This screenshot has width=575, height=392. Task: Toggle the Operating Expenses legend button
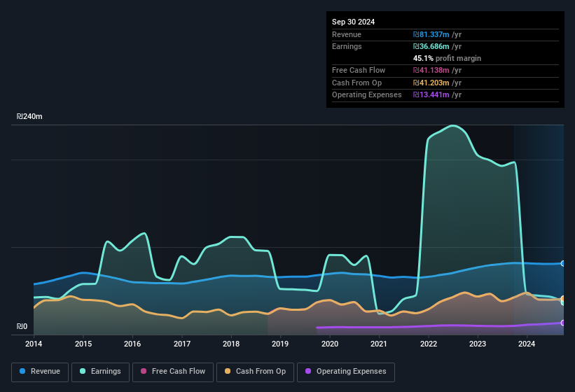coord(345,372)
